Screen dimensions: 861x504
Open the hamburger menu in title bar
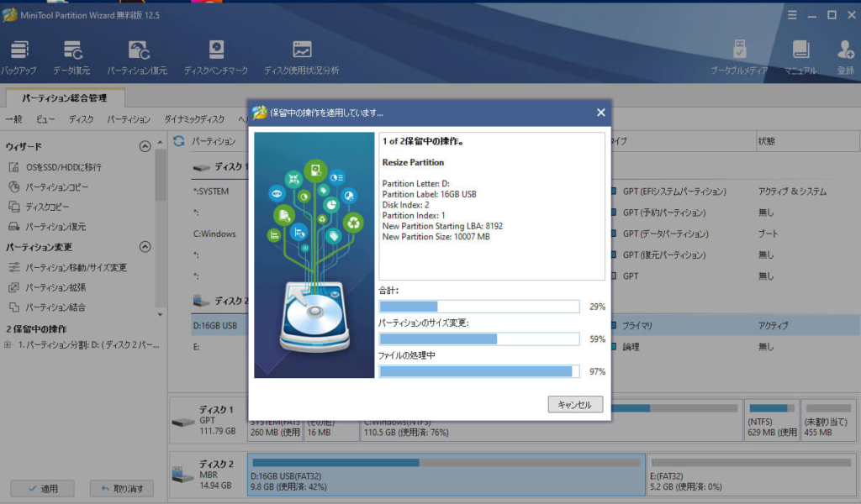[792, 15]
